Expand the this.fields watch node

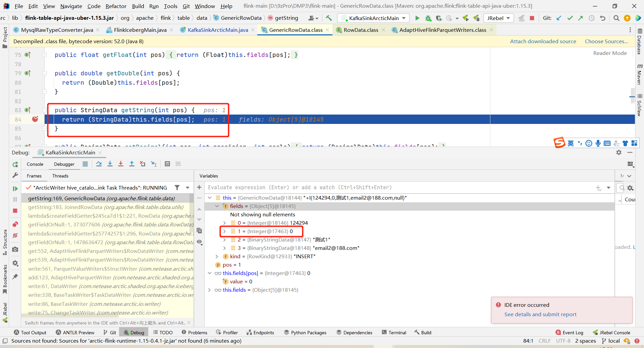click(x=210, y=290)
